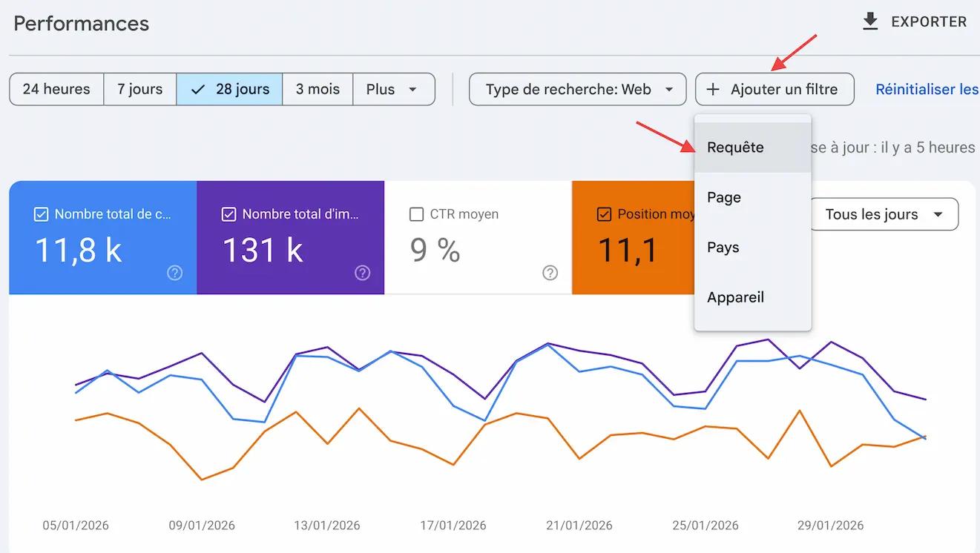980x553 pixels.
Task: Click the download icon next to EXPORTER
Action: [869, 21]
